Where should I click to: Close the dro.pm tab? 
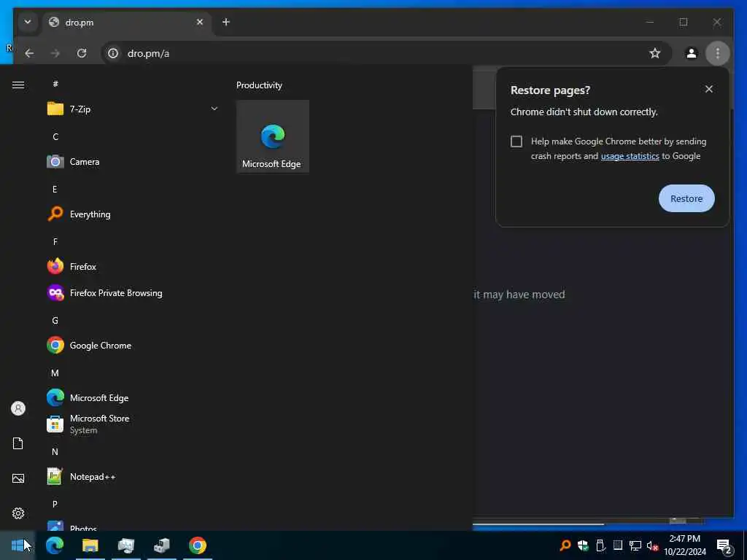point(200,22)
